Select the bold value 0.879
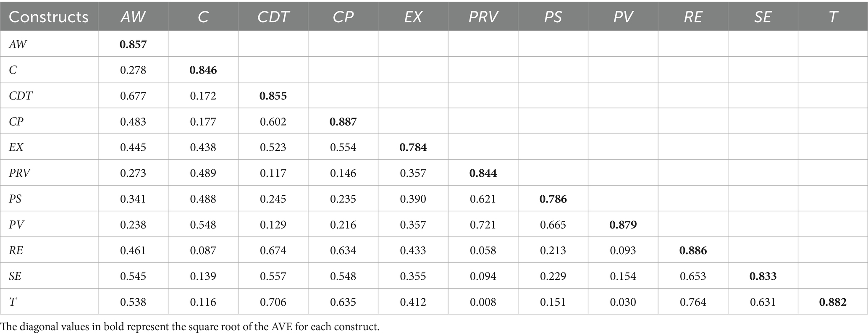Viewport: 868px width, 336px height. (623, 225)
